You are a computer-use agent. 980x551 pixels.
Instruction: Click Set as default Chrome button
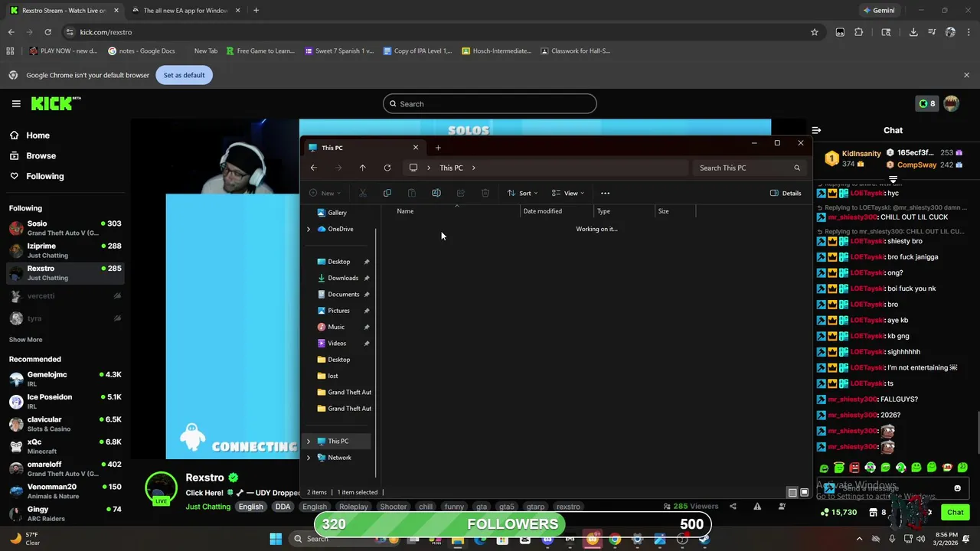[x=184, y=75]
